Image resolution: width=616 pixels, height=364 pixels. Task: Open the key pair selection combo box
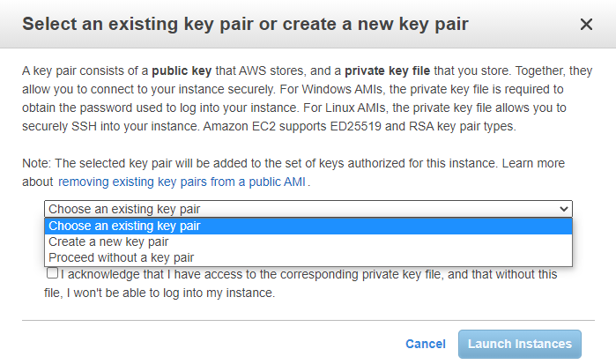coord(308,209)
